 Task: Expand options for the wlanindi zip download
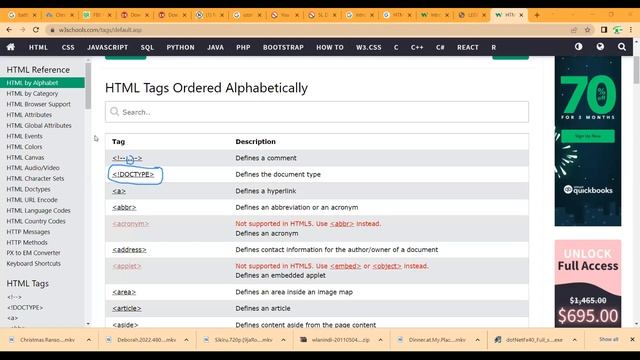[x=380, y=340]
